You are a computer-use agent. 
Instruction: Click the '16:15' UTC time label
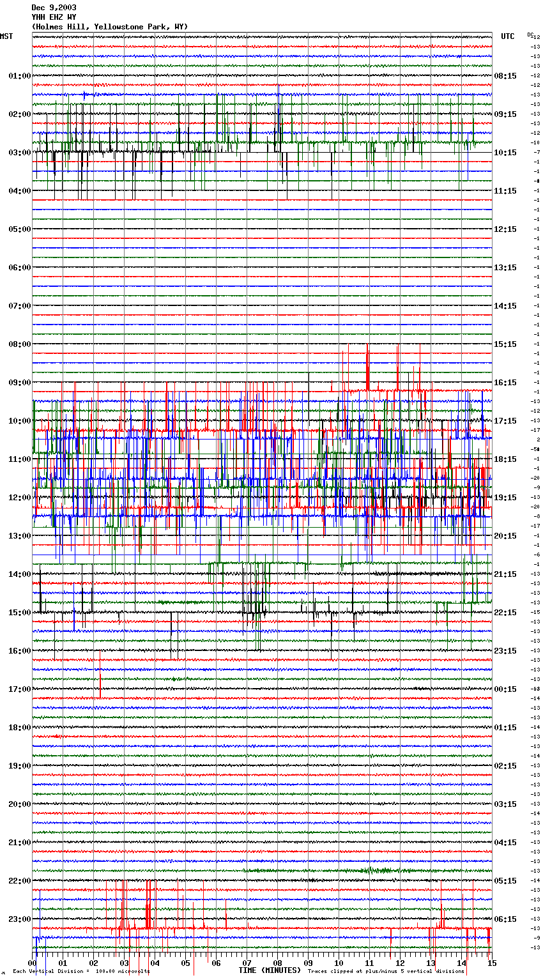tap(505, 383)
